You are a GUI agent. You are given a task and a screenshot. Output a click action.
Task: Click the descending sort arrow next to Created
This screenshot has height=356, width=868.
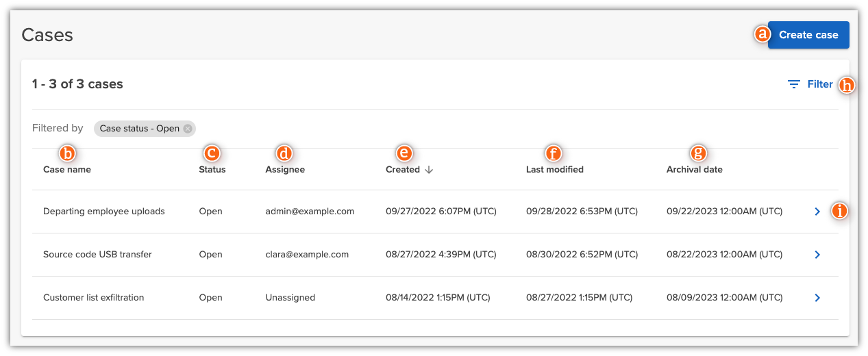pos(429,170)
